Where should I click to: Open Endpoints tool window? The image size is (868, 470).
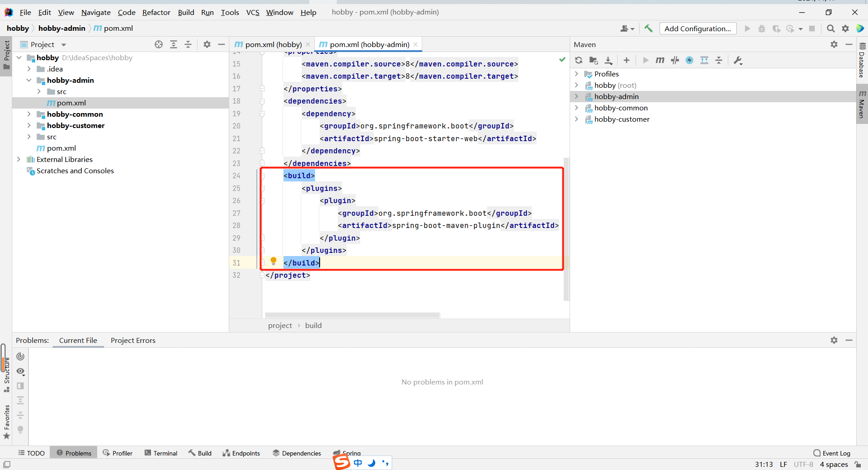[241, 453]
